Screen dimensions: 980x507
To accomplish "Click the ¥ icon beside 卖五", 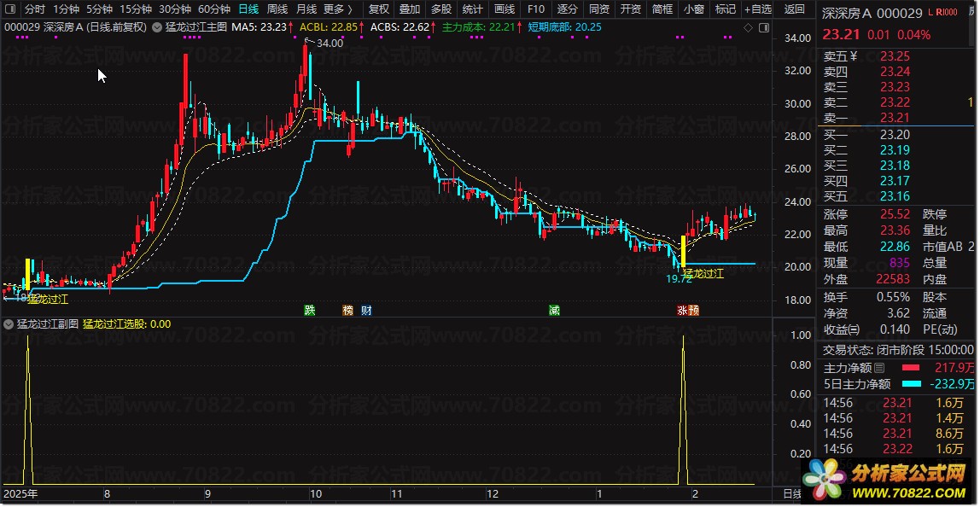I will click(853, 56).
